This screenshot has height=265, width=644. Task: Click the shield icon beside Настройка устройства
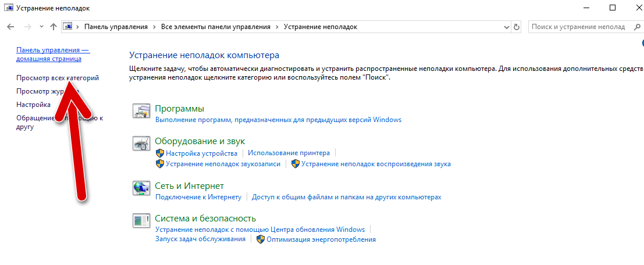(160, 153)
